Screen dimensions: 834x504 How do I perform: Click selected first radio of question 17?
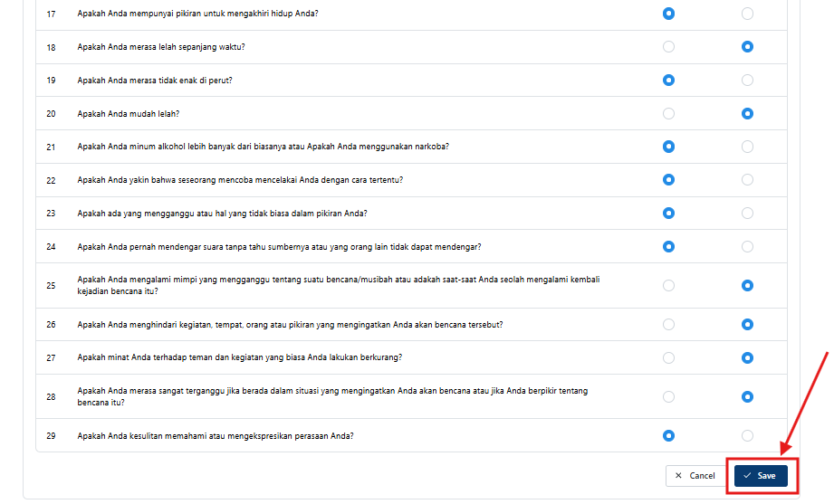(668, 14)
